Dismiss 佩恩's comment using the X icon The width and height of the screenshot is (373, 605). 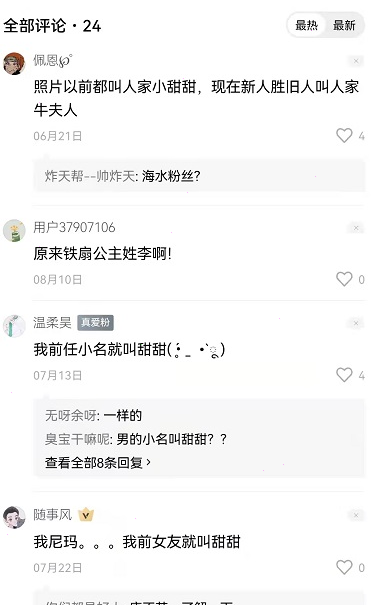356,61
